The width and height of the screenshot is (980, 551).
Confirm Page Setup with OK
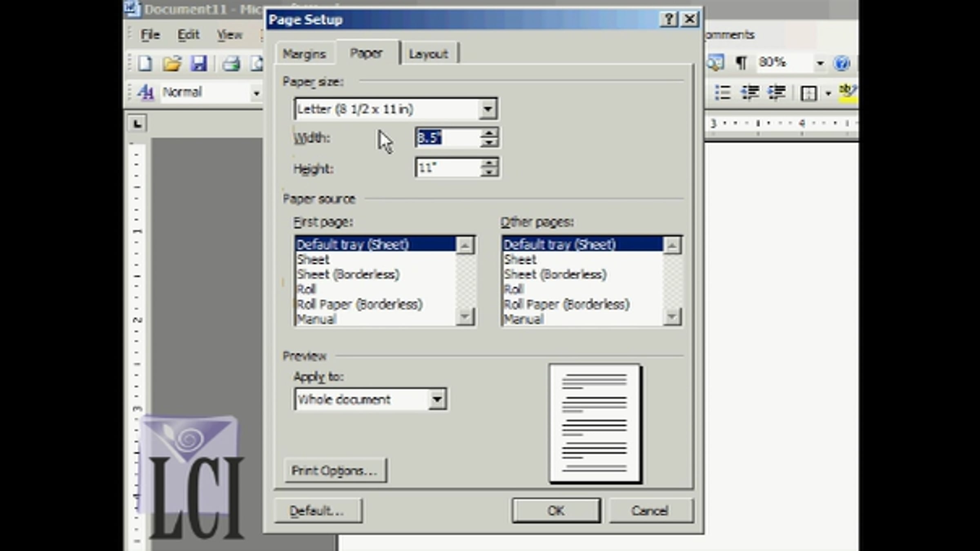tap(556, 511)
